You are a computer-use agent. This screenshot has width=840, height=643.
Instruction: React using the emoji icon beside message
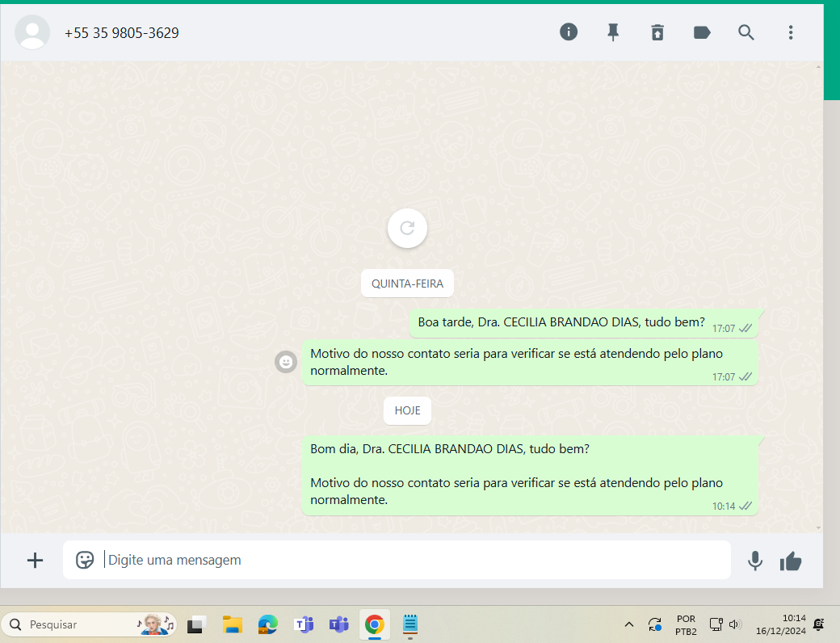tap(285, 362)
